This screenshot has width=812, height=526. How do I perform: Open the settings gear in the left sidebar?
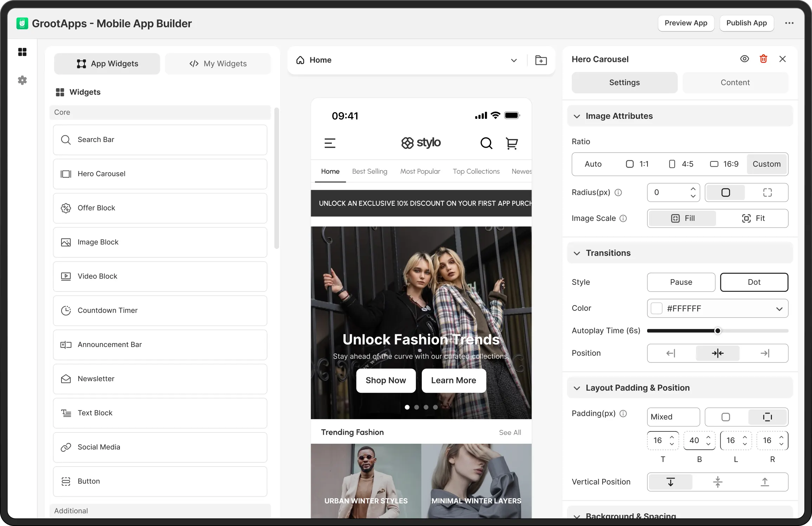(22, 80)
